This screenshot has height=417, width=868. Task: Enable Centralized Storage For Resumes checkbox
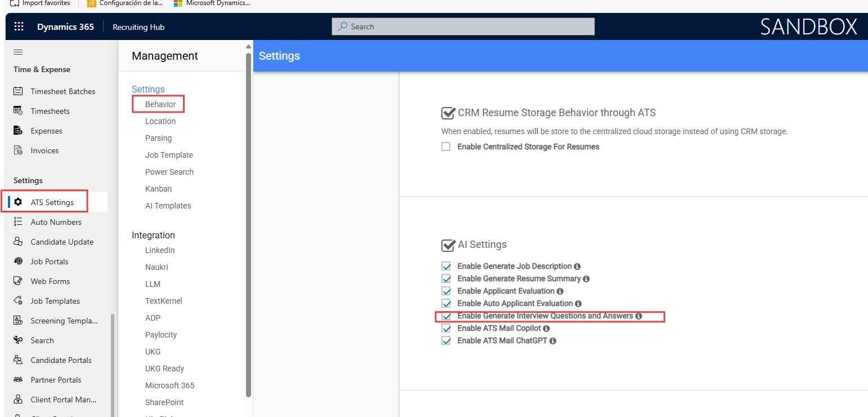tap(446, 147)
